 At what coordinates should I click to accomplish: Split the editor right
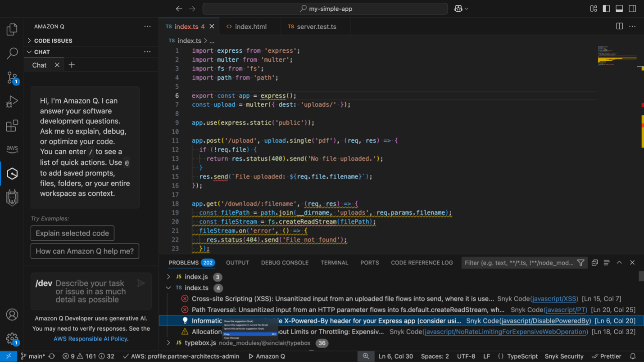point(619,27)
